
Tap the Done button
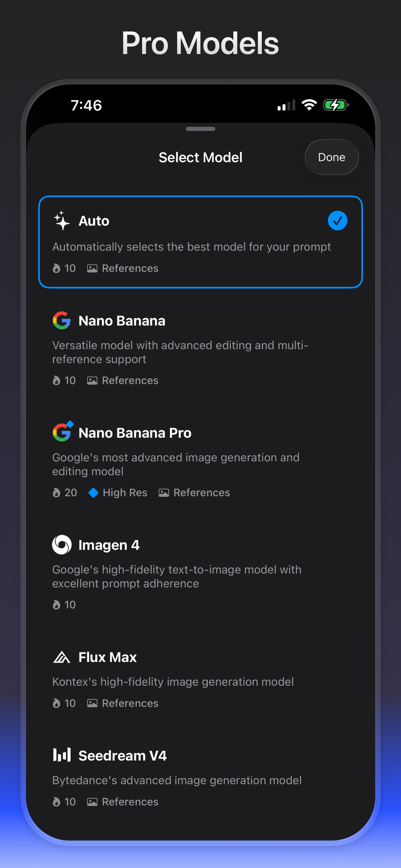(x=331, y=157)
